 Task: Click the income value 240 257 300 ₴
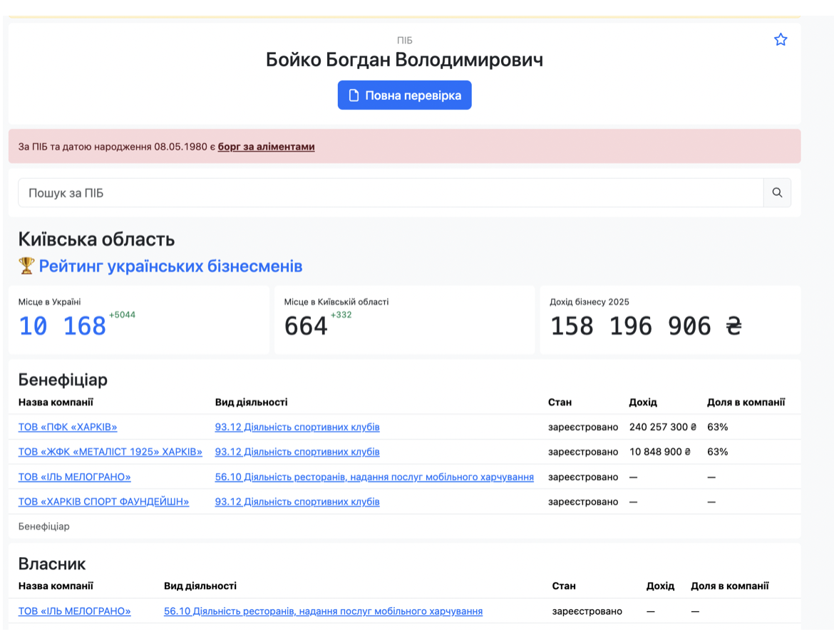pos(663,427)
